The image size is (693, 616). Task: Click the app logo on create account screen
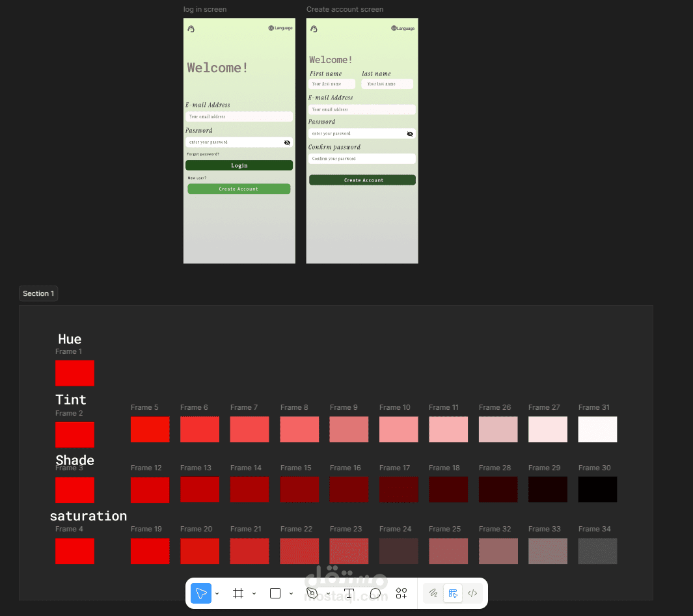314,29
